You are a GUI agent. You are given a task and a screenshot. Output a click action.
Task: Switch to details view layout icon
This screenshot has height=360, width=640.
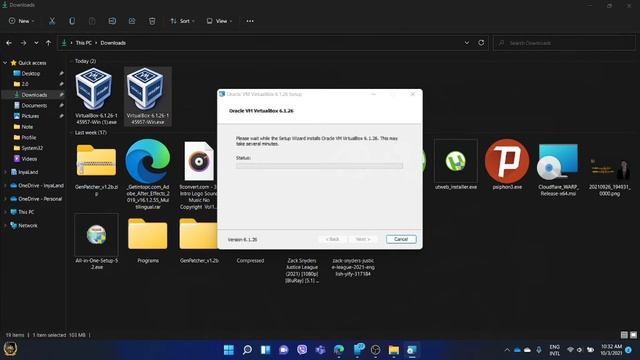(624, 335)
